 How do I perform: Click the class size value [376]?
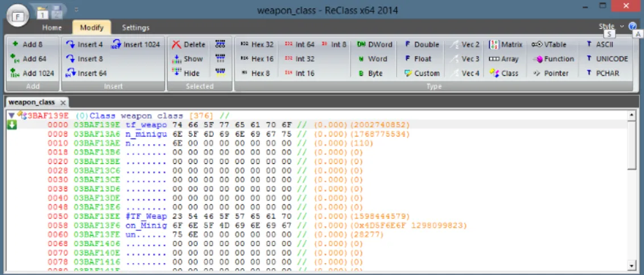click(202, 116)
